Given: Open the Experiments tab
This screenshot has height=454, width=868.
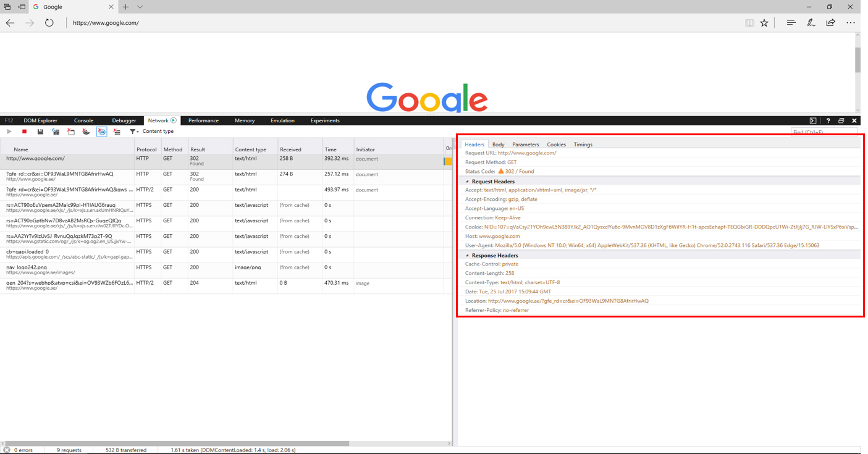Looking at the screenshot, I should [x=325, y=120].
